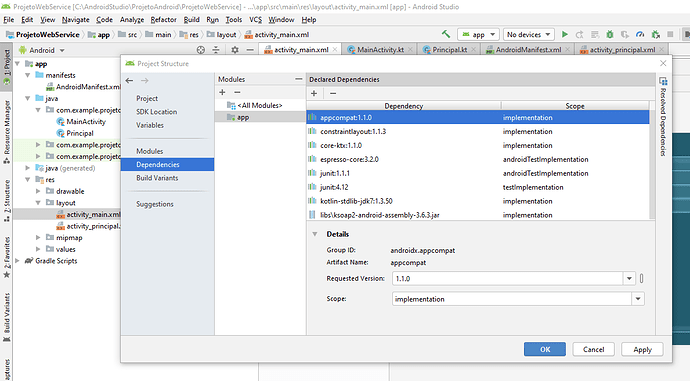Select the constraintlayout:1.1.3 dependency row
690x381 pixels.
(477, 132)
